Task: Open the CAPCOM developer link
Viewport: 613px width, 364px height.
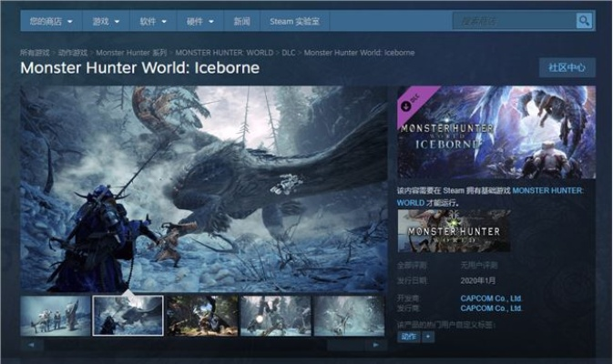Action: tap(490, 298)
